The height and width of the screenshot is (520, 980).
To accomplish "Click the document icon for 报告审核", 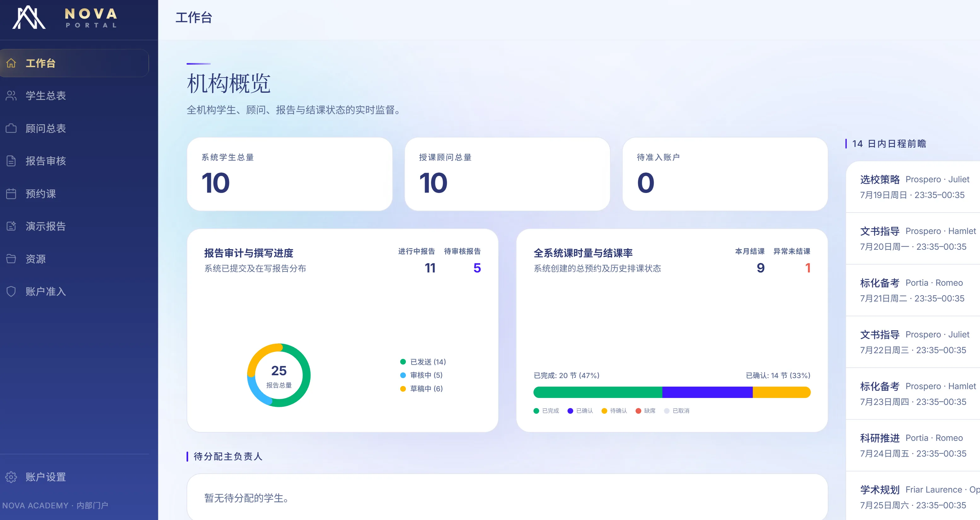I will coord(11,161).
